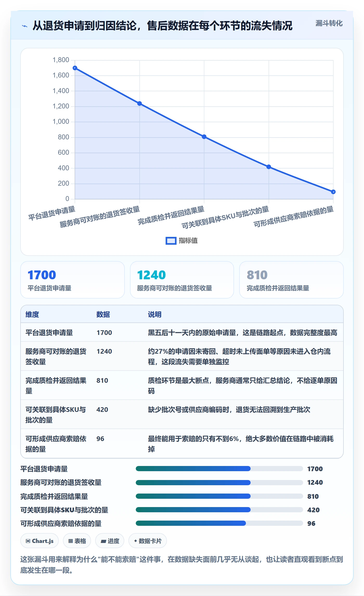Viewport: 364px width, 596px height.
Task: Open the 1240 服务商可对账的退货签收量 card
Action: click(182, 280)
